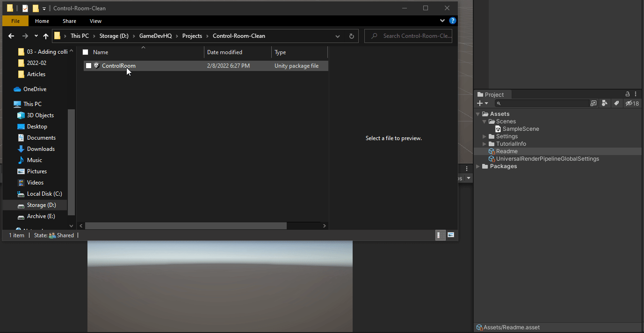The width and height of the screenshot is (644, 333).
Task: Select the ControlRoom unity package file
Action: (206, 66)
